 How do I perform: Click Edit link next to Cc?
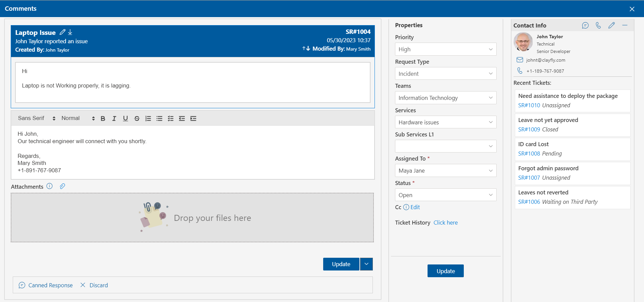coord(415,207)
